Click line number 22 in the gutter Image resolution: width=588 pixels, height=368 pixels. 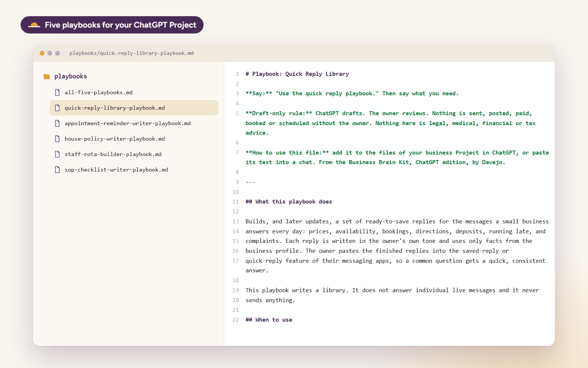(236, 320)
